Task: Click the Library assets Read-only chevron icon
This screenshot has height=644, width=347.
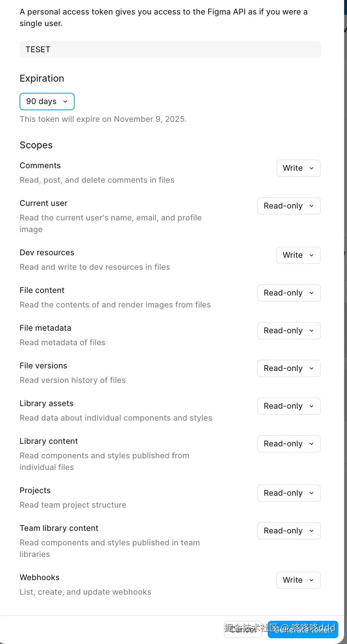Action: (312, 406)
